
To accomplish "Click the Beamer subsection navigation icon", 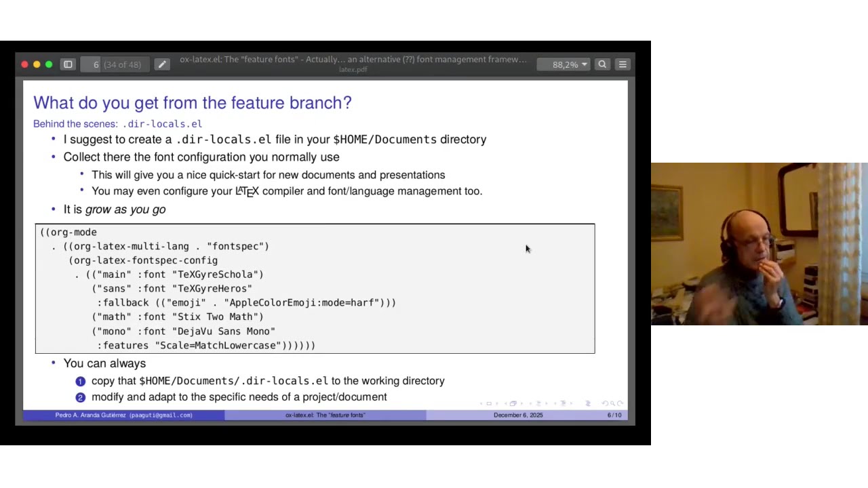I will click(538, 403).
